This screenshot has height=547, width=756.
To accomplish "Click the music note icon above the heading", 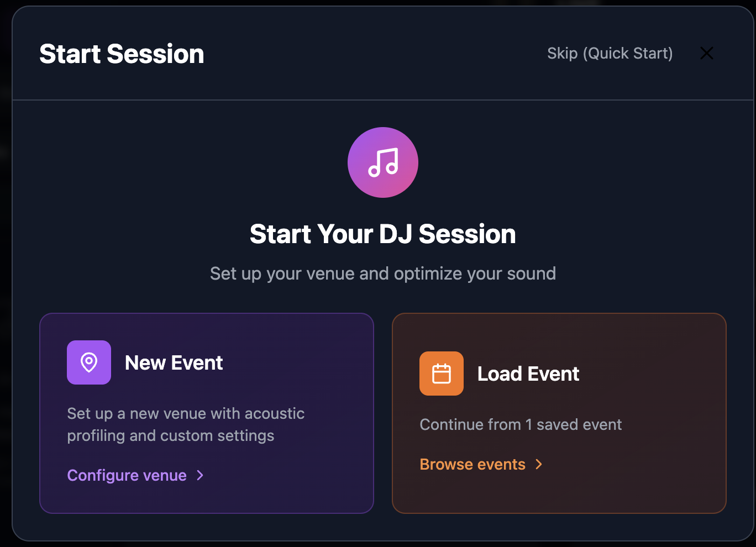I will point(383,162).
